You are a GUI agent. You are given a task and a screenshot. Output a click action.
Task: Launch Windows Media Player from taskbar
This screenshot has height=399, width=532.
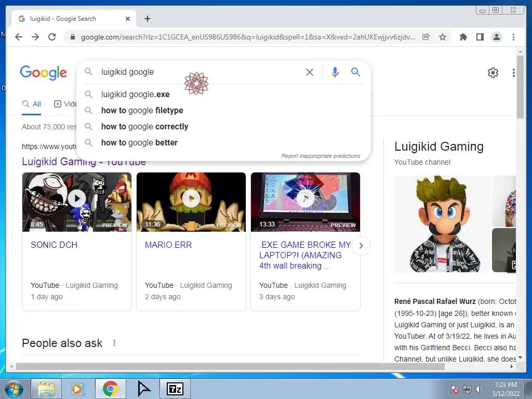[77, 389]
